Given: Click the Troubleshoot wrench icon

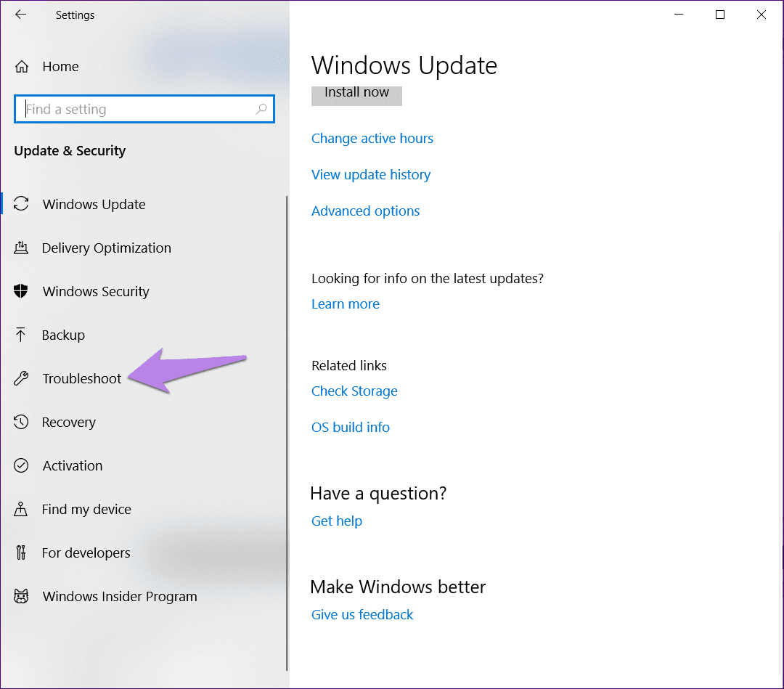Looking at the screenshot, I should coord(21,378).
